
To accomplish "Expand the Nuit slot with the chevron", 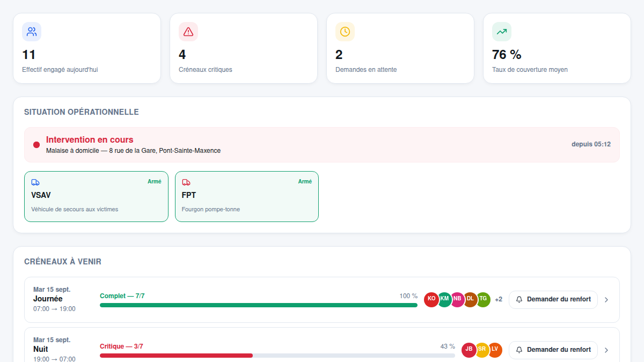I will 606,350.
